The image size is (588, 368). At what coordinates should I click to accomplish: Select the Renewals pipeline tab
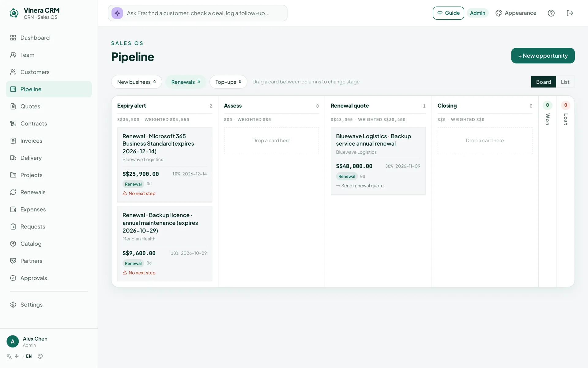click(x=186, y=82)
